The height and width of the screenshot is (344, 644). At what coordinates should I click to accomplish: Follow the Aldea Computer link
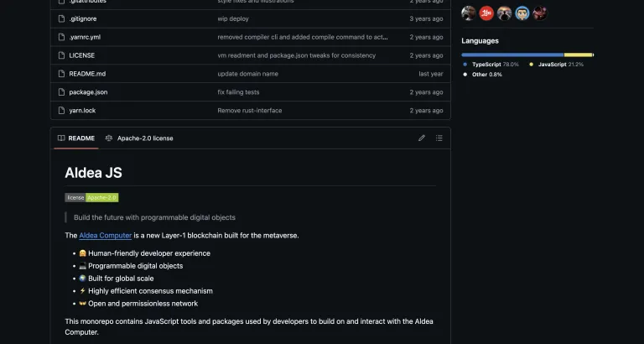(x=105, y=235)
